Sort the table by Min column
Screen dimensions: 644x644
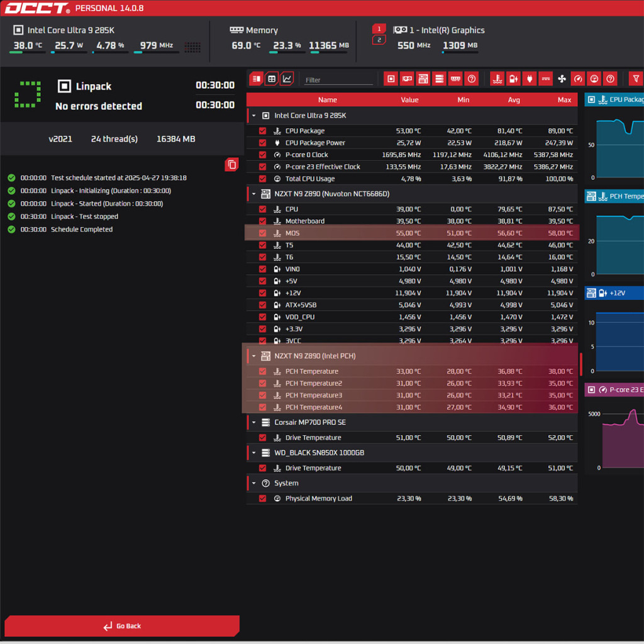click(x=464, y=100)
